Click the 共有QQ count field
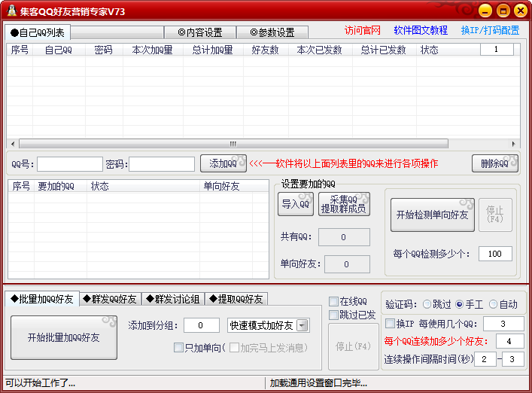The width and height of the screenshot is (532, 393). point(344,237)
